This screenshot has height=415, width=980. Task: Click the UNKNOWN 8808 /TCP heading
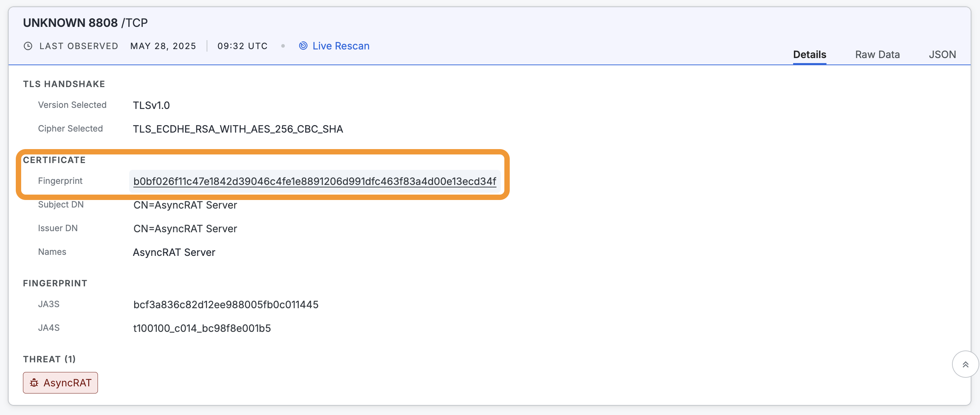coord(85,23)
